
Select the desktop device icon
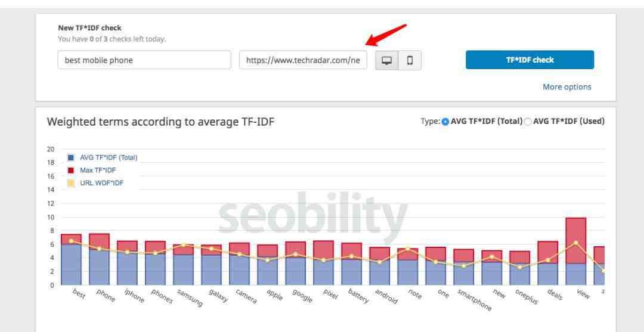click(386, 60)
